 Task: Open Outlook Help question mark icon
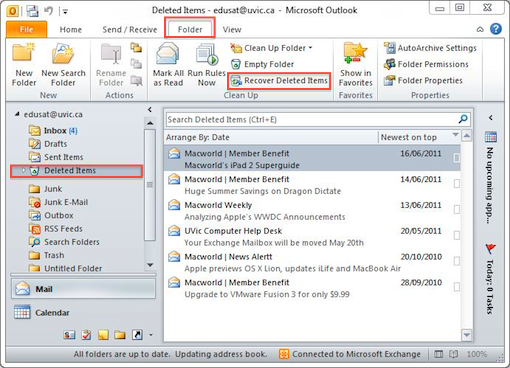point(496,29)
